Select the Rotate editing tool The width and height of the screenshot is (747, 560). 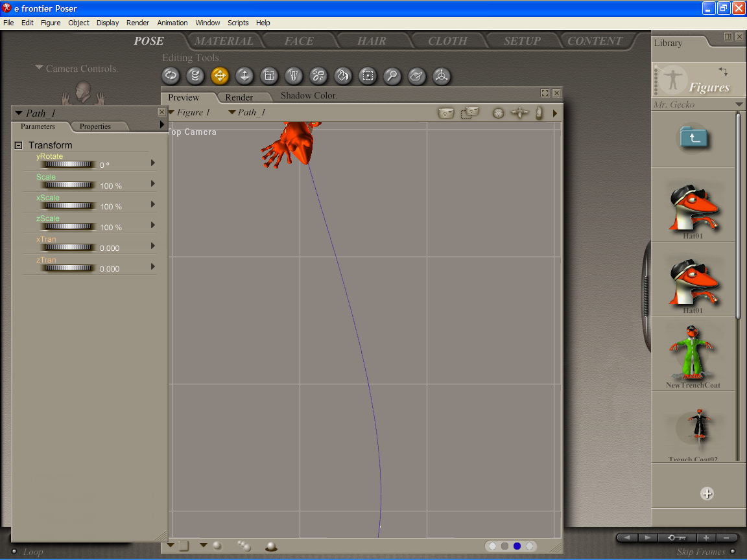[171, 76]
